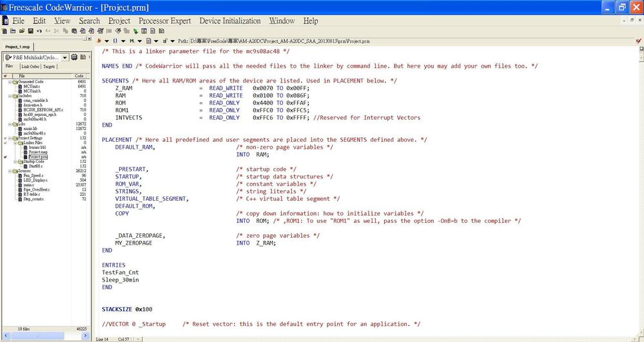Select HCS08_EEPROM_API.c in Includes

pos(43,110)
